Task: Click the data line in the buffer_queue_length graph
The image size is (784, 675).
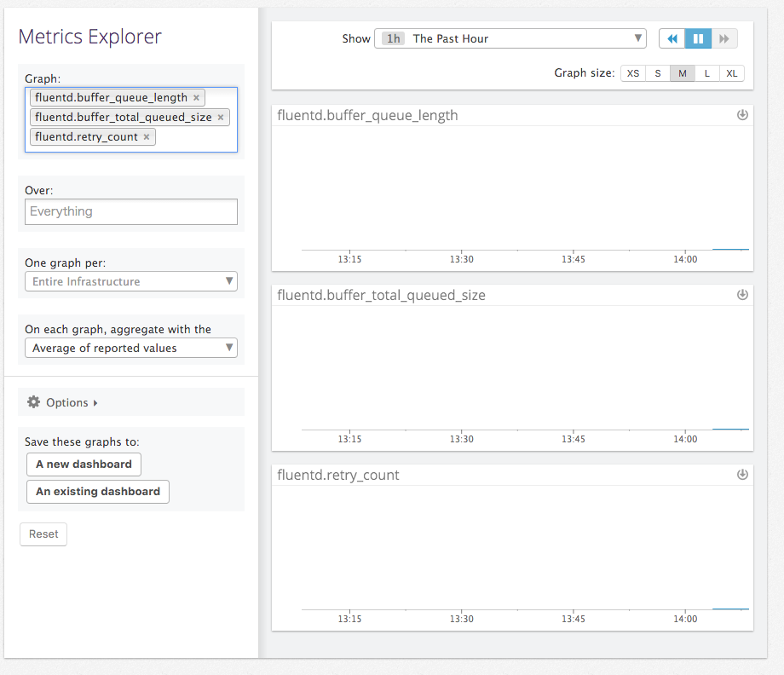Action: coord(730,249)
